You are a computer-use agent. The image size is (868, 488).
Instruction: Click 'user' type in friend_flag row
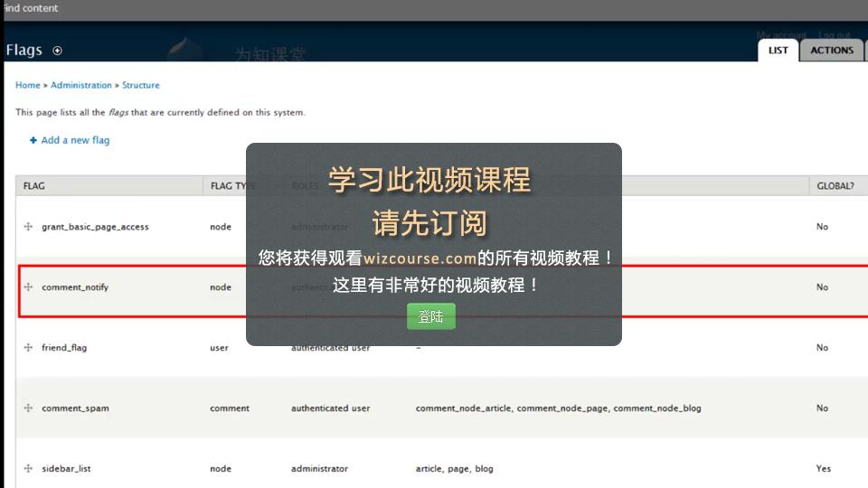219,348
